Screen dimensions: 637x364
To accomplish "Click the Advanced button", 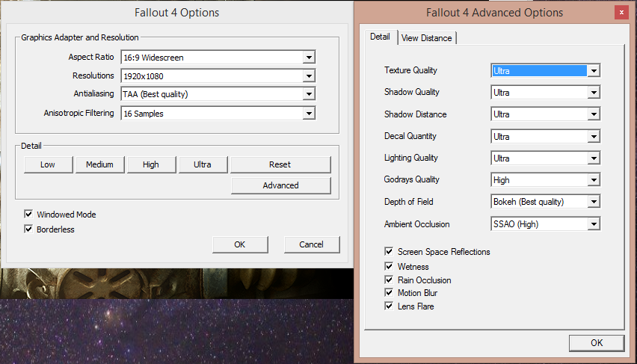I will (280, 185).
